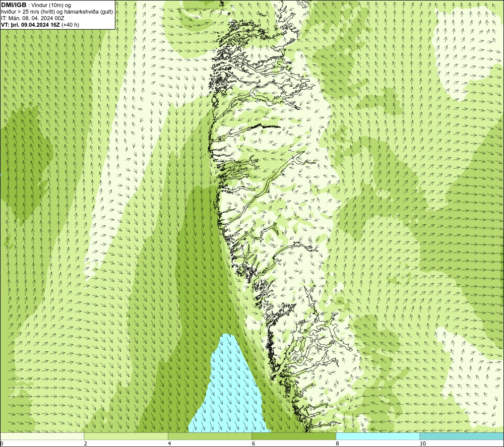Click the legend scale label 10
The width and height of the screenshot is (504, 447).
(x=423, y=444)
